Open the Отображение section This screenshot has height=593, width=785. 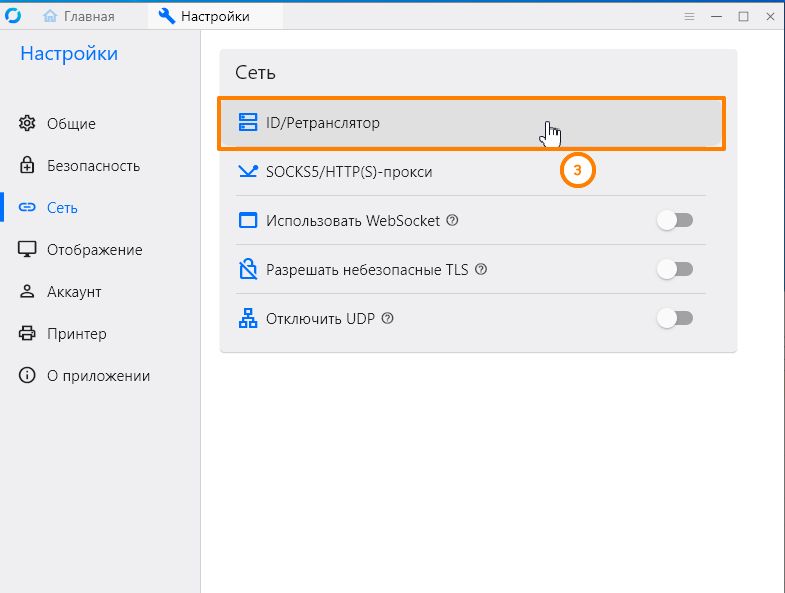(100, 249)
